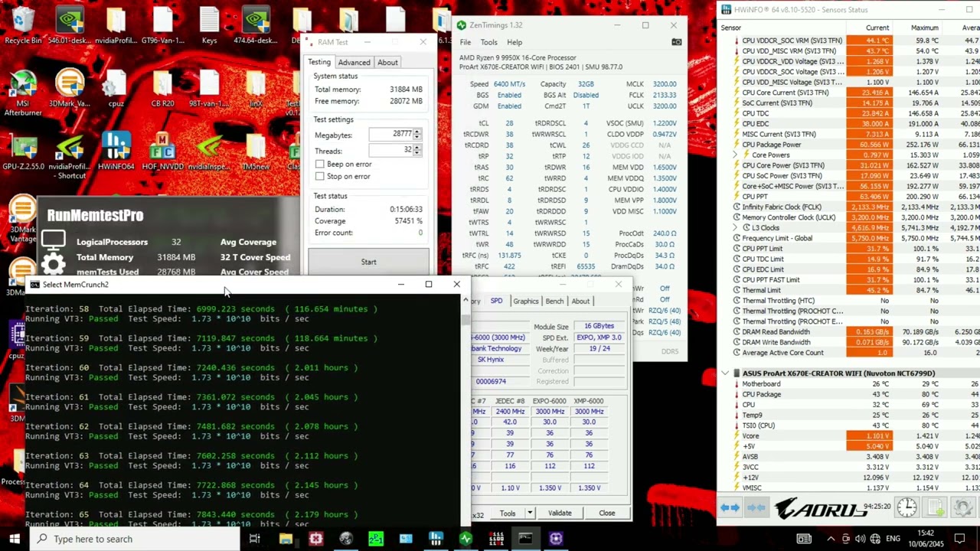
Task: Open the notification center icon
Action: 959,539
